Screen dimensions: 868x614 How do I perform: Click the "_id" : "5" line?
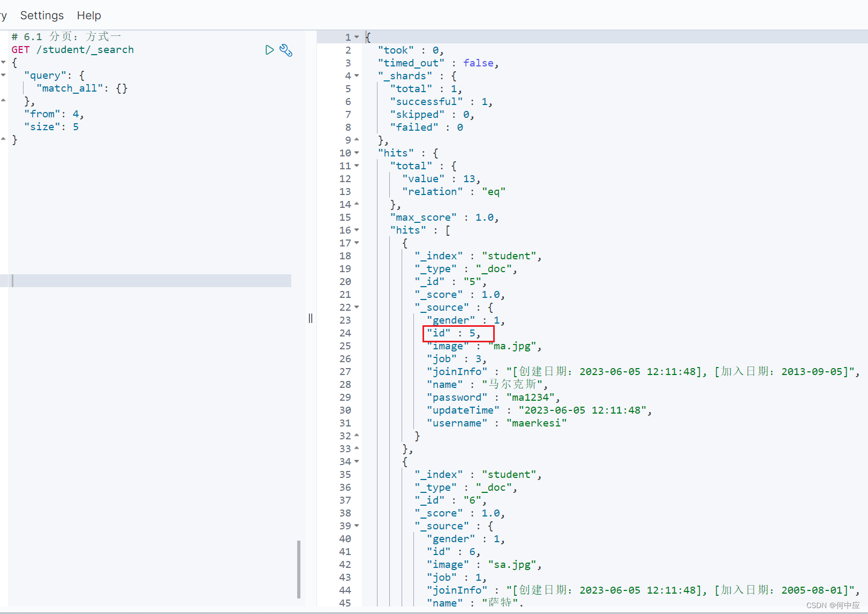click(450, 281)
